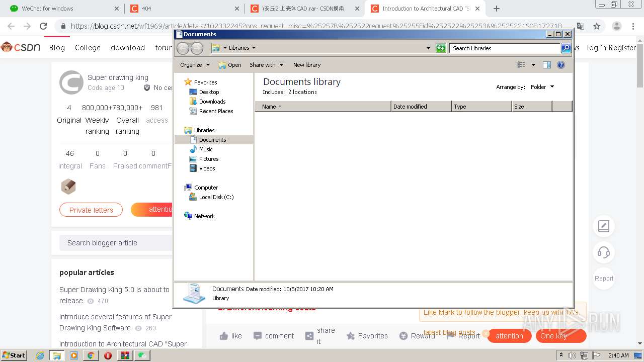Open Local Disk (C:)
This screenshot has width=644, height=362.
216,197
